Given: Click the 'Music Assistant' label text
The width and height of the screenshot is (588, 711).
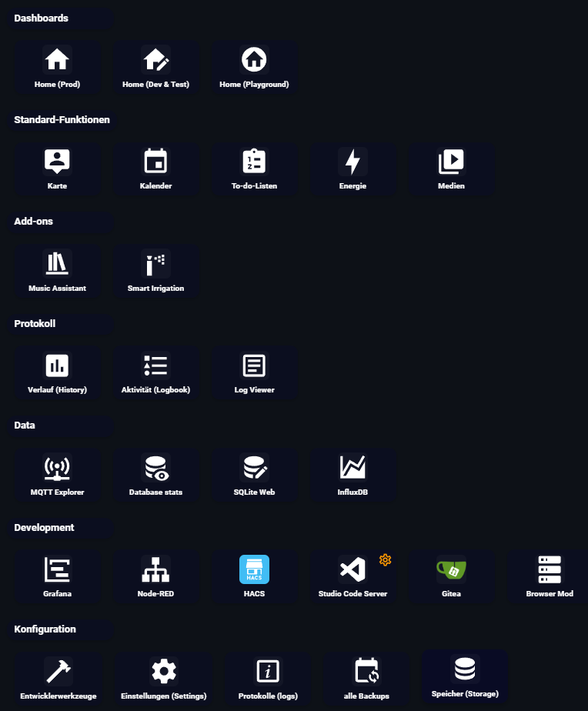Looking at the screenshot, I should tap(57, 289).
